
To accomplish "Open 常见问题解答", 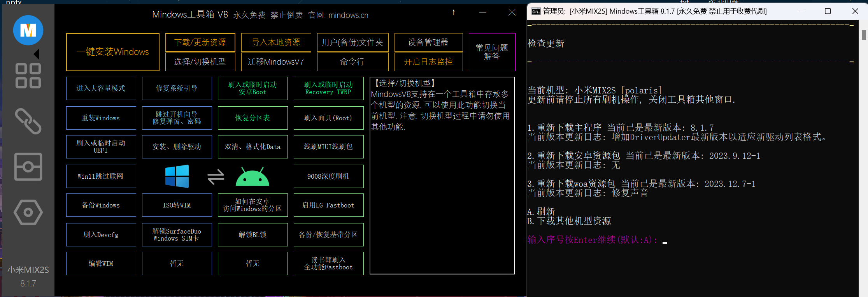I will (492, 52).
